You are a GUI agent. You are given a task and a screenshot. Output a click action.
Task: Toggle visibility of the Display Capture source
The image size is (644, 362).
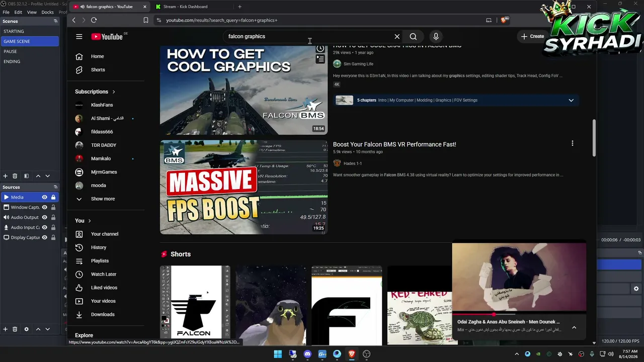click(x=45, y=237)
